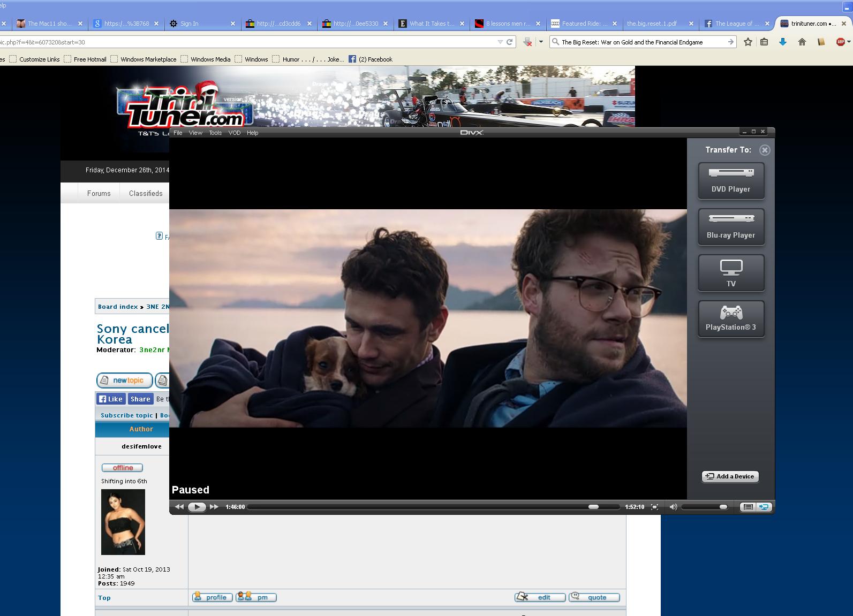This screenshot has width=853, height=616.
Task: View desifemlove's profile button
Action: coord(213,597)
